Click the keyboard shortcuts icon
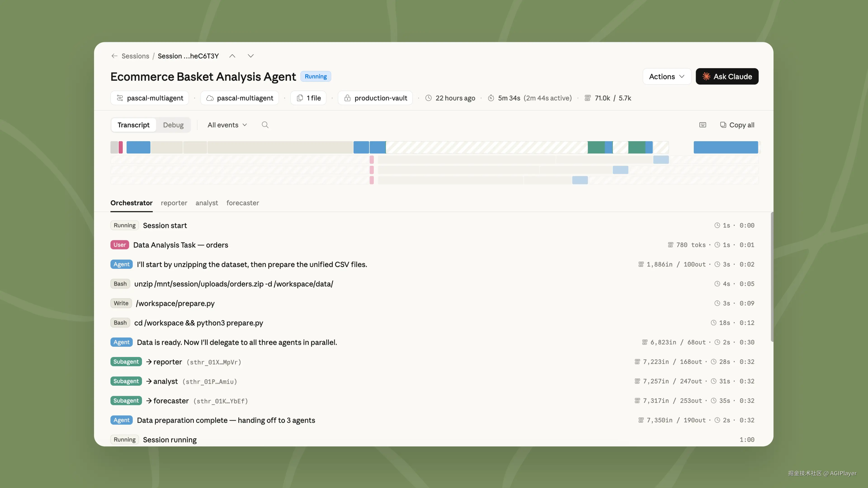The image size is (868, 488). [703, 125]
